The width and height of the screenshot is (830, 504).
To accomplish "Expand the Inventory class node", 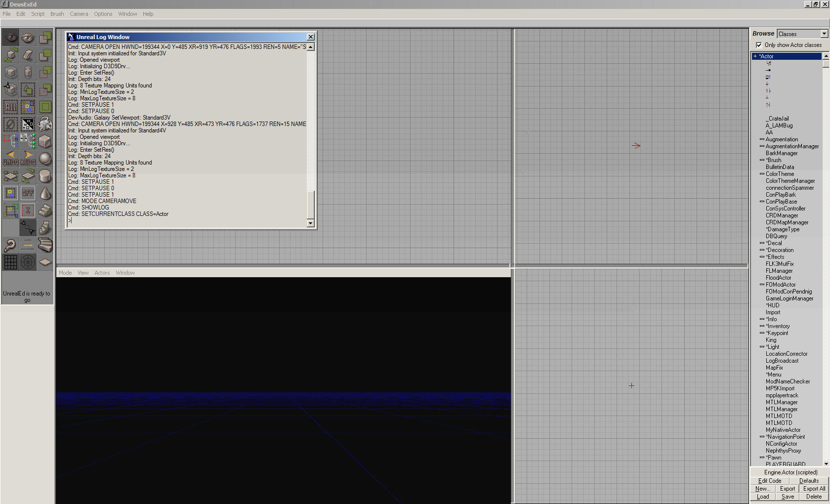I will coord(762,326).
